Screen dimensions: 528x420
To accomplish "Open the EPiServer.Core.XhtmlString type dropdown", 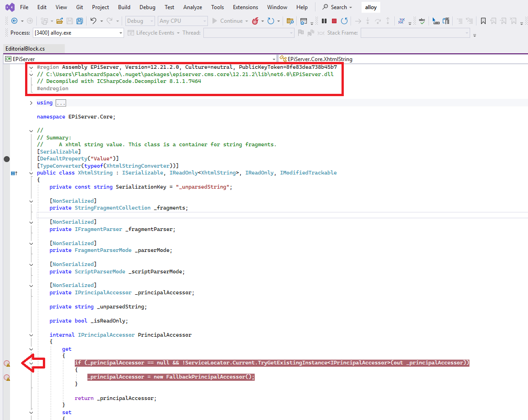I will click(403, 59).
